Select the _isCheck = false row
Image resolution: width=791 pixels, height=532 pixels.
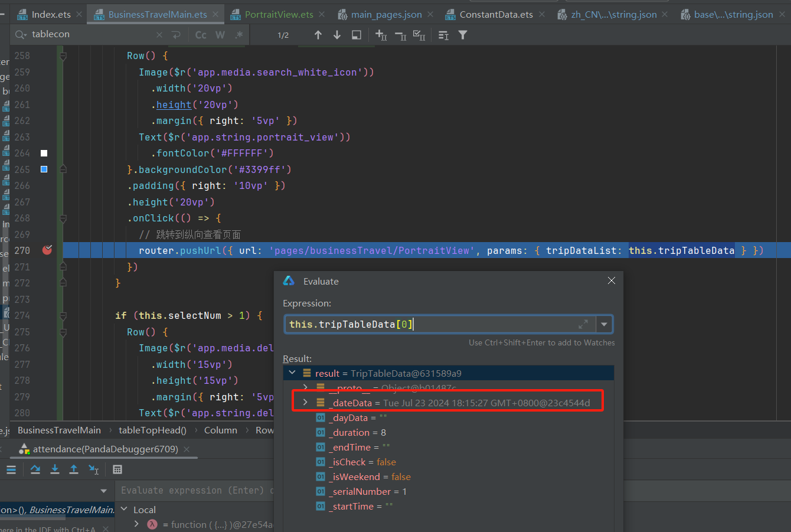pyautogui.click(x=449, y=462)
